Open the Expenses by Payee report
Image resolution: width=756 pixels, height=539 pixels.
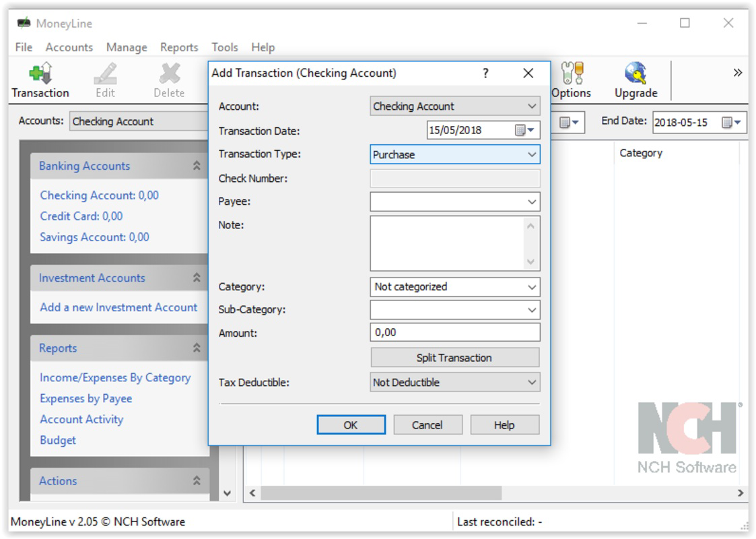click(x=85, y=398)
